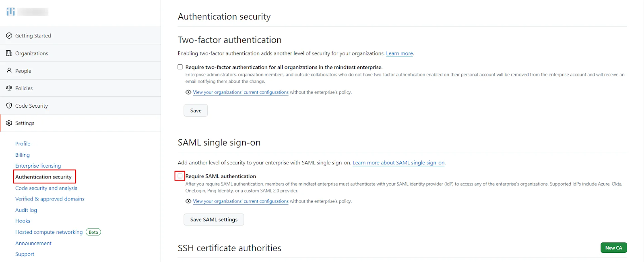
Task: Create a New CA for SSH certificates
Action: click(x=614, y=248)
